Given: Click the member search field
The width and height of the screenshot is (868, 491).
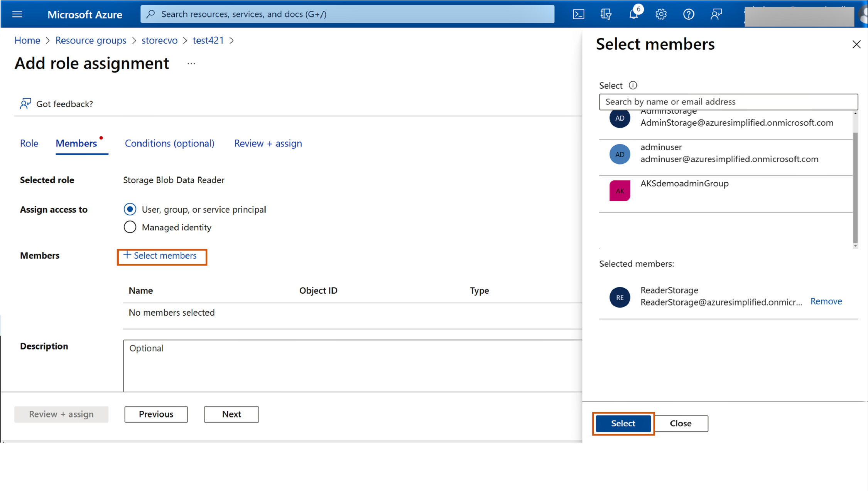Looking at the screenshot, I should [x=728, y=102].
